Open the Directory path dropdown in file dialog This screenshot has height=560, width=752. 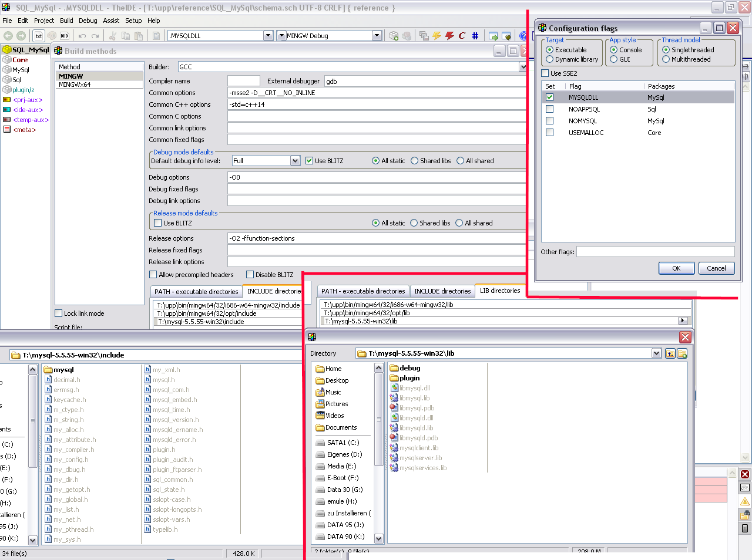point(656,353)
